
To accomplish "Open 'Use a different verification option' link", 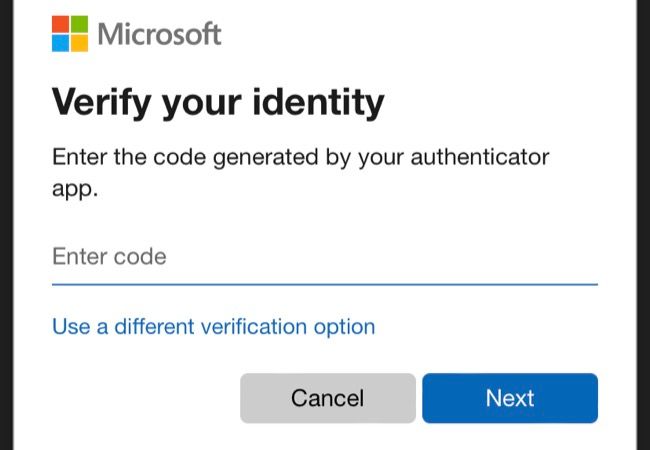I will (x=213, y=327).
